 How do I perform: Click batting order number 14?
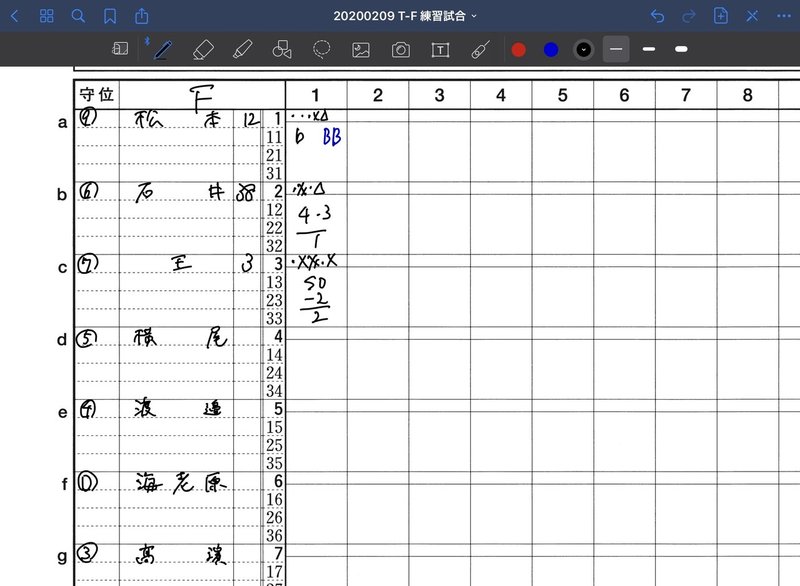click(274, 355)
